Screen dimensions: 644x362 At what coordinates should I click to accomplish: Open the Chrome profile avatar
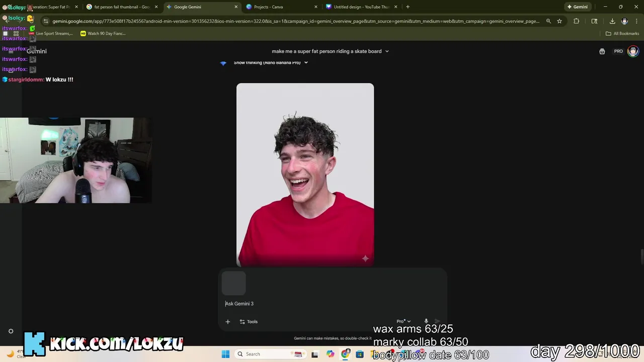(x=624, y=21)
